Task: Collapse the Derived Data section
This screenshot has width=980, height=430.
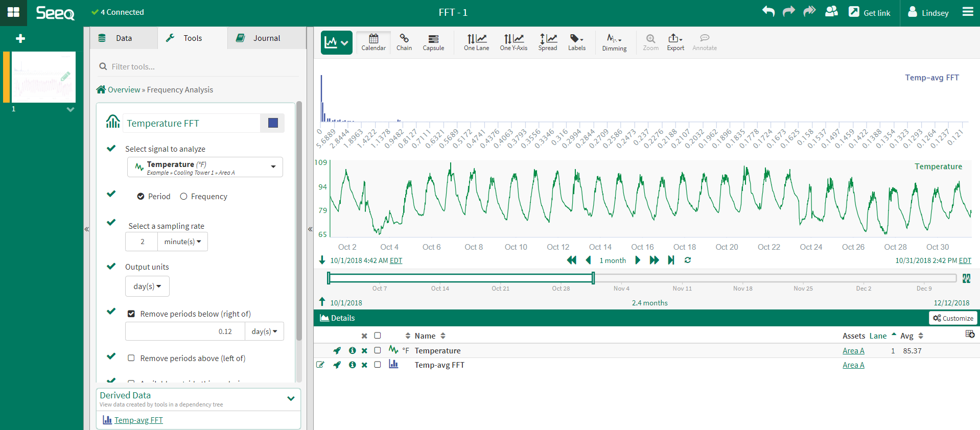Action: 291,399
